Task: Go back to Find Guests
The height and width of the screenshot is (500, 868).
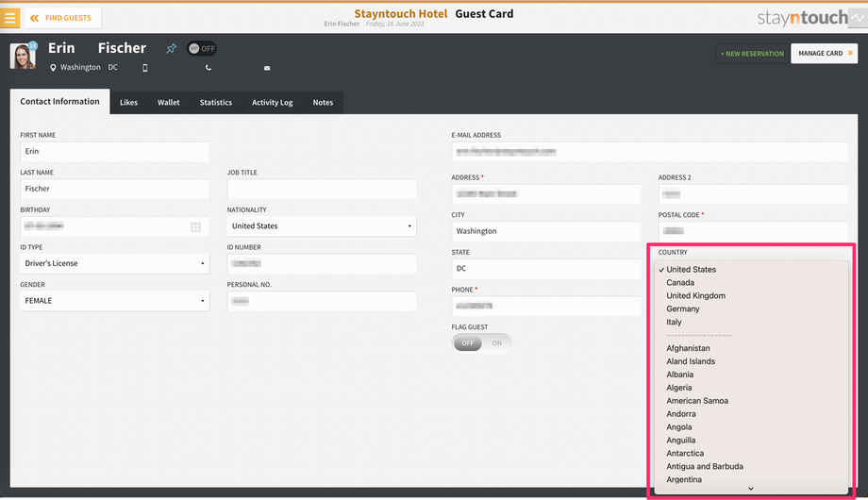Action: coord(62,18)
